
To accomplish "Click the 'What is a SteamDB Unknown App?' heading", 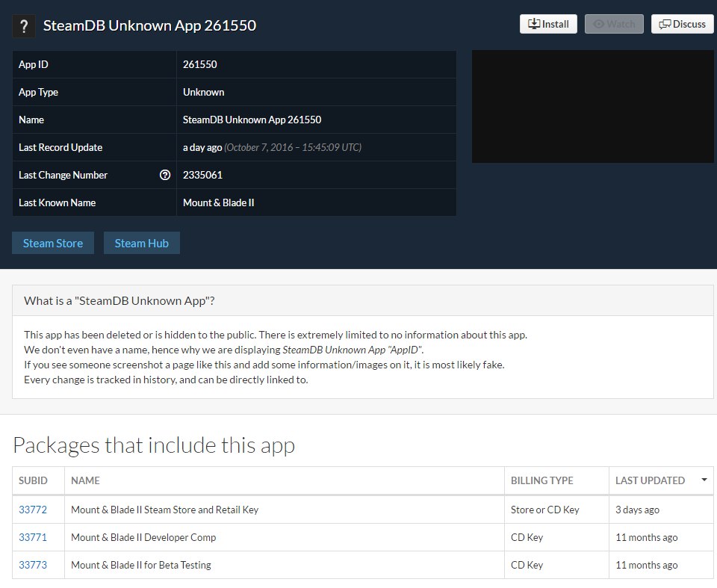I will pyautogui.click(x=119, y=299).
